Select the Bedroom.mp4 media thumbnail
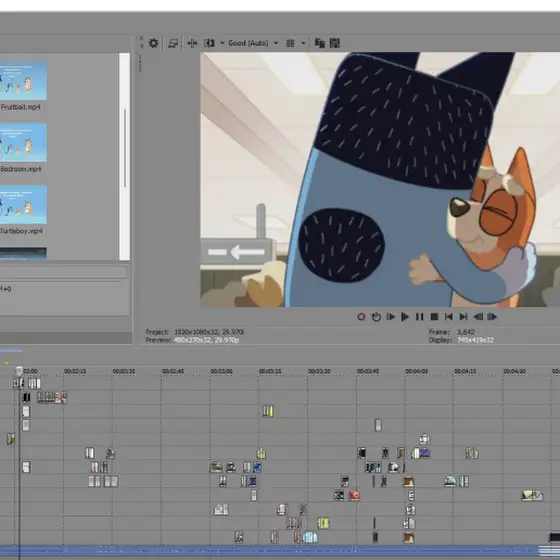The width and height of the screenshot is (560, 560). (23, 142)
